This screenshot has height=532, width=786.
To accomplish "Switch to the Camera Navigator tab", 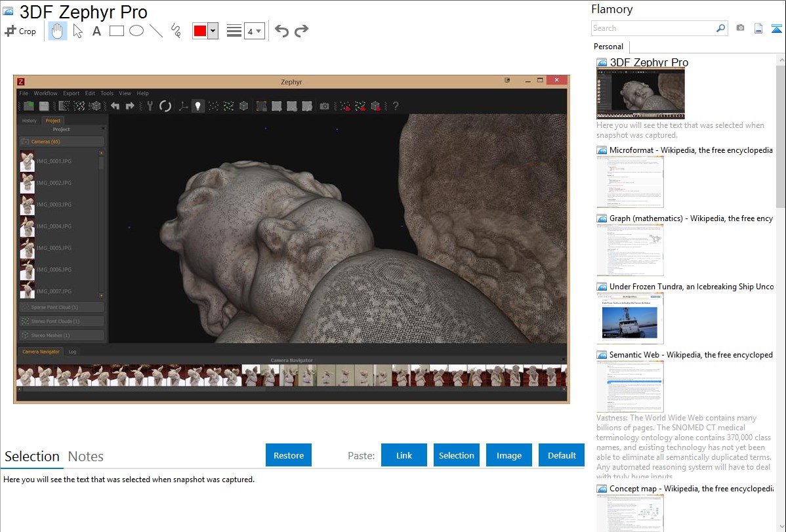I will (x=41, y=352).
